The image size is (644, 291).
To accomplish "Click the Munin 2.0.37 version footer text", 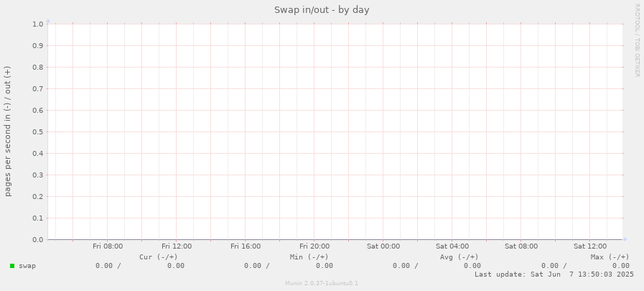I will tap(322, 283).
